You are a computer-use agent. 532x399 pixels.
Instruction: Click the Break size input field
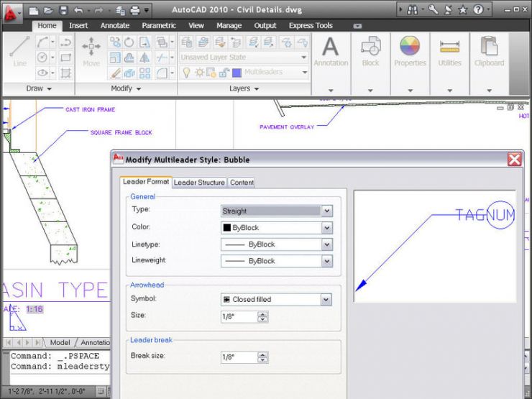tap(239, 357)
